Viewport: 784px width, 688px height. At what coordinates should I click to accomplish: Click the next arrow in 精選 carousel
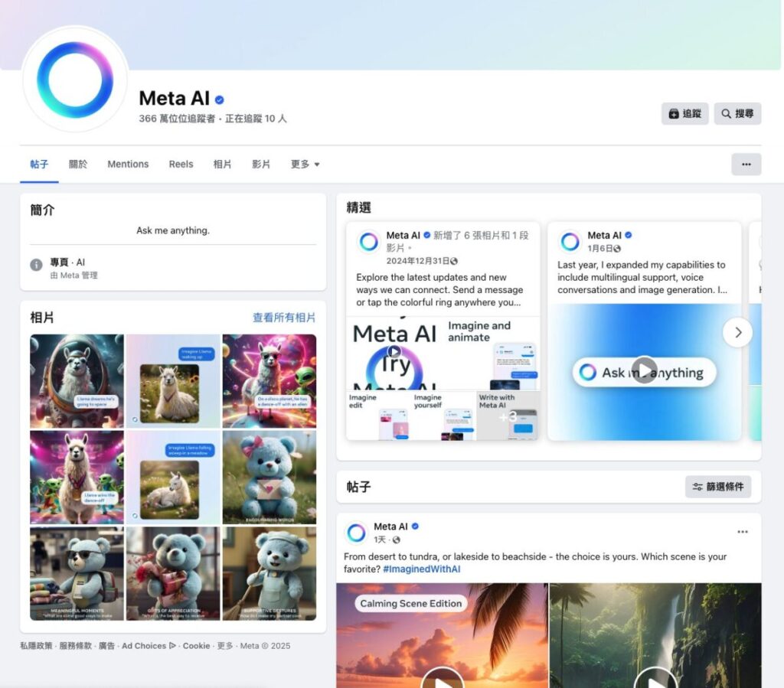pos(737,332)
